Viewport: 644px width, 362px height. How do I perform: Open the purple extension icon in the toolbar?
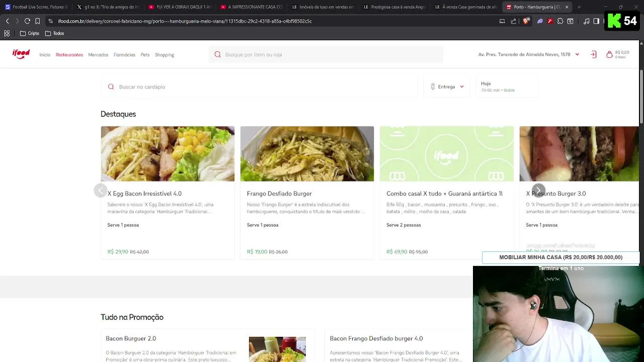[540, 21]
